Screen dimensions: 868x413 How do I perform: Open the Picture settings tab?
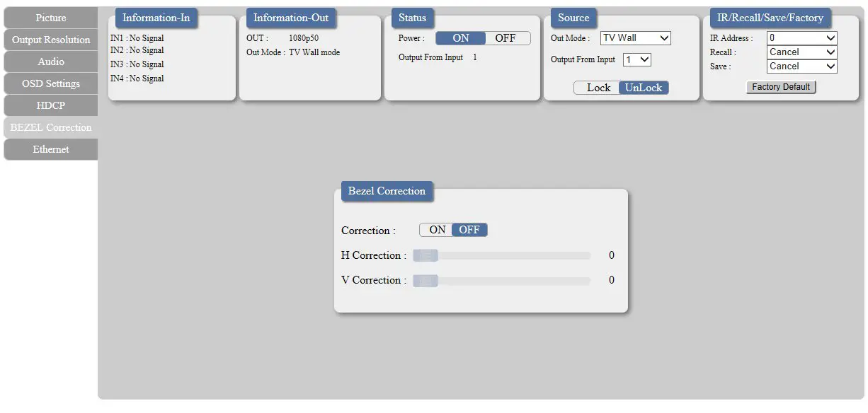(51, 18)
